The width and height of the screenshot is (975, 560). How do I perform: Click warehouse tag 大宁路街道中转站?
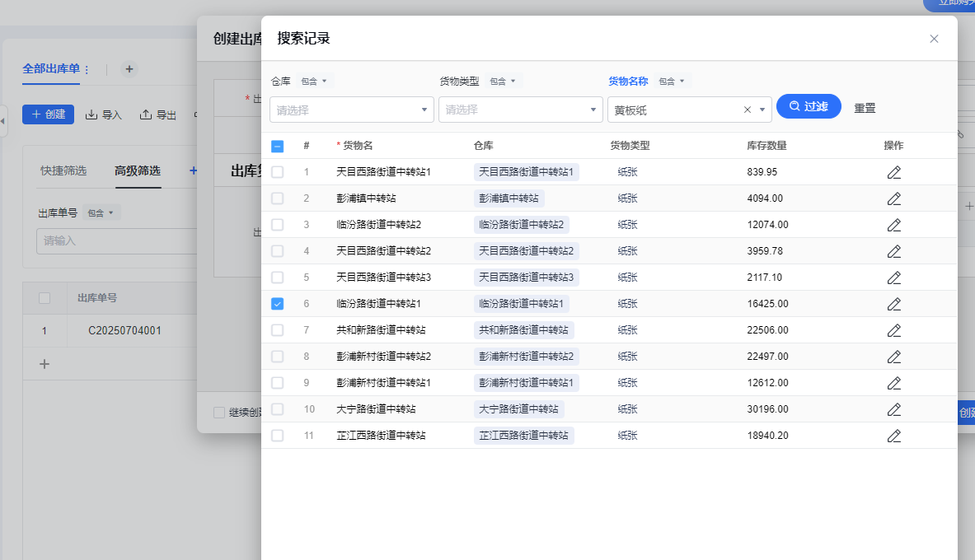tap(518, 409)
